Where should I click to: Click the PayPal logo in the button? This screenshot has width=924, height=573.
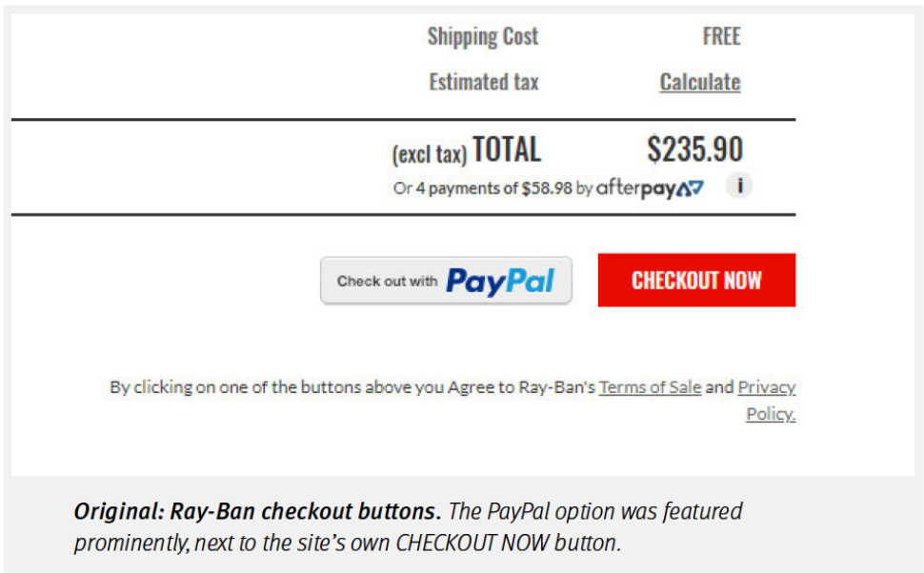pyautogui.click(x=499, y=281)
